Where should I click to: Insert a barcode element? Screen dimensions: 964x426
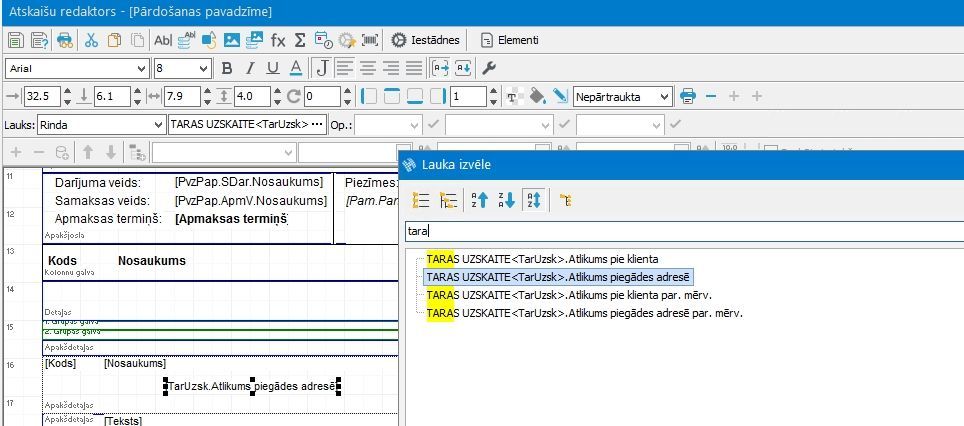tap(370, 41)
